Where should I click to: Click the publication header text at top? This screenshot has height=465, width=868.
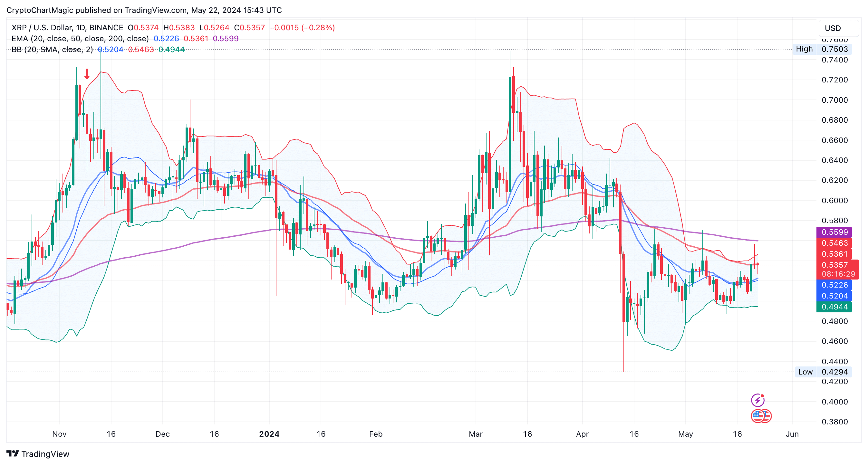[144, 10]
